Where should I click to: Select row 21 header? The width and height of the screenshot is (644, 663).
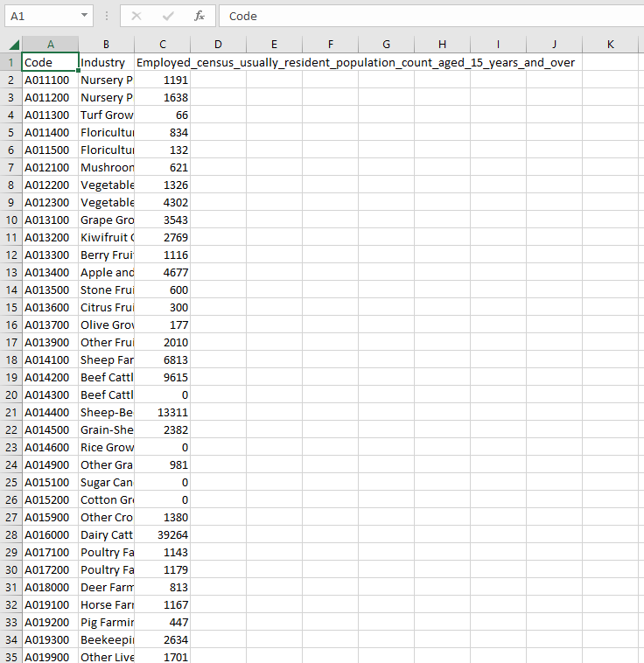click(x=11, y=412)
